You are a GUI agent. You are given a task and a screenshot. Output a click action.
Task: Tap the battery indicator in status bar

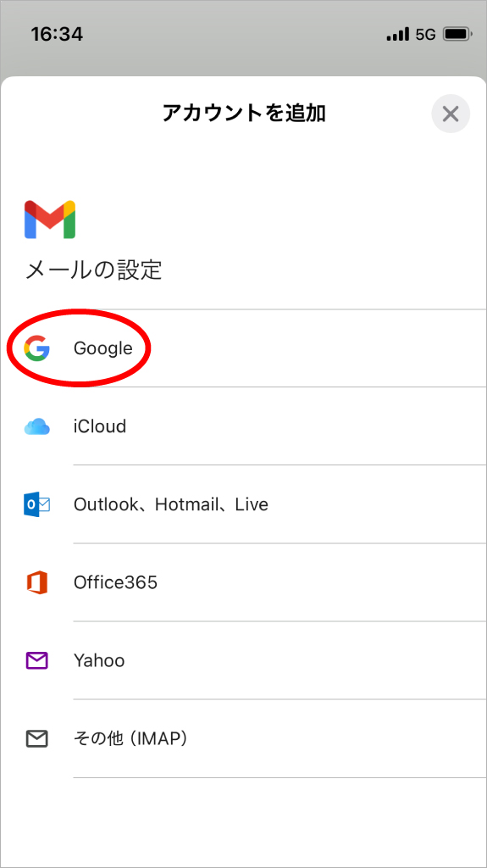(x=457, y=34)
